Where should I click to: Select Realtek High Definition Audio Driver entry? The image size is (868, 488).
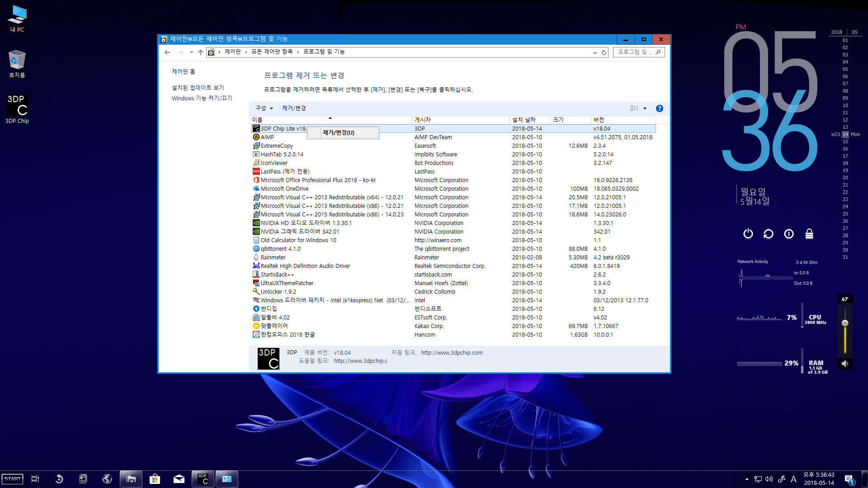pyautogui.click(x=453, y=266)
